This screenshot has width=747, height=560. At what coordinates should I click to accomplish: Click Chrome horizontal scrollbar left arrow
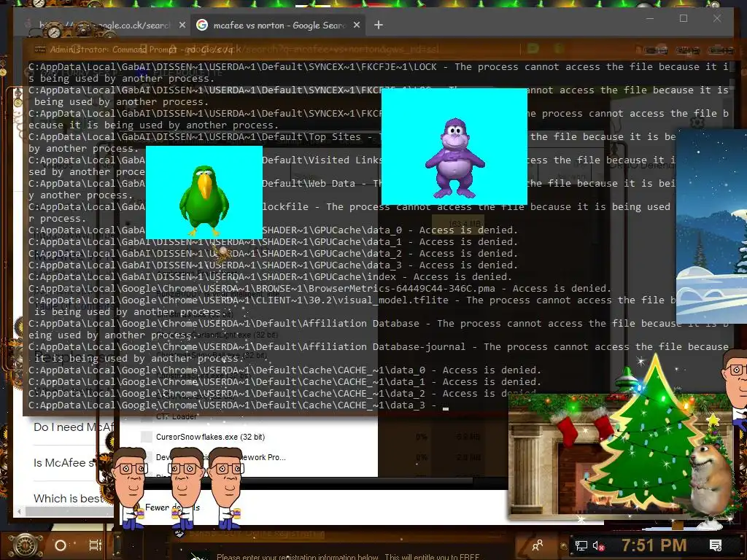point(19,512)
